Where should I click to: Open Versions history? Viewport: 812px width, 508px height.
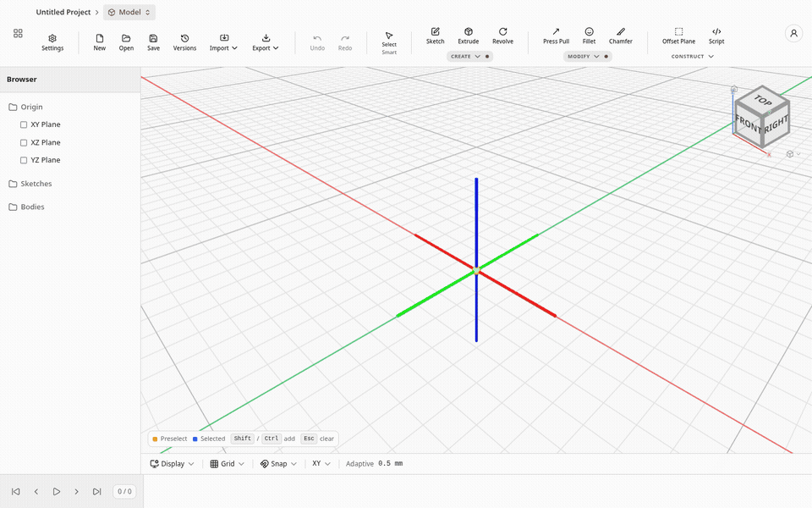(184, 42)
